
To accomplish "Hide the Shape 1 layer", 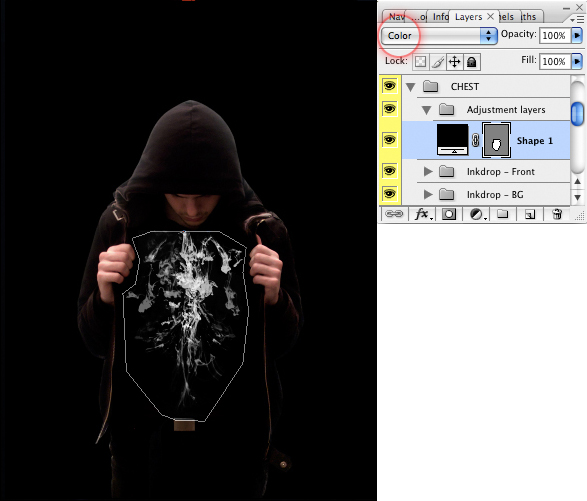I will point(389,140).
